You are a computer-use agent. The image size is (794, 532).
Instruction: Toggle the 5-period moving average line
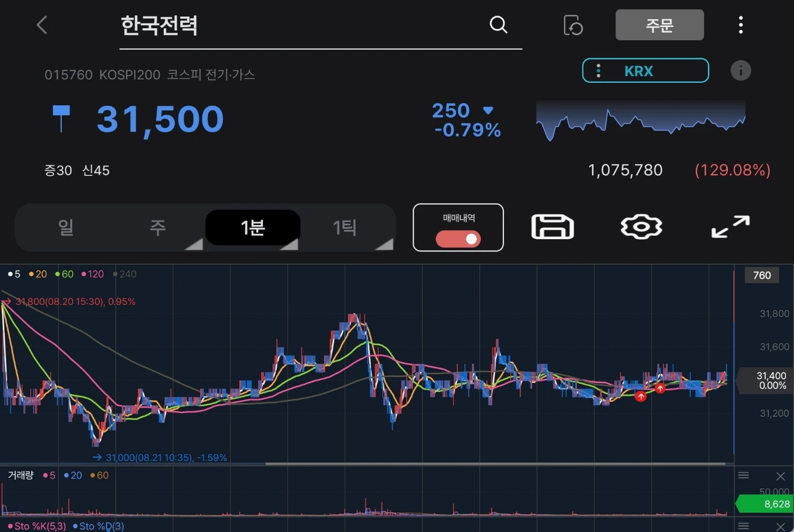(14, 274)
